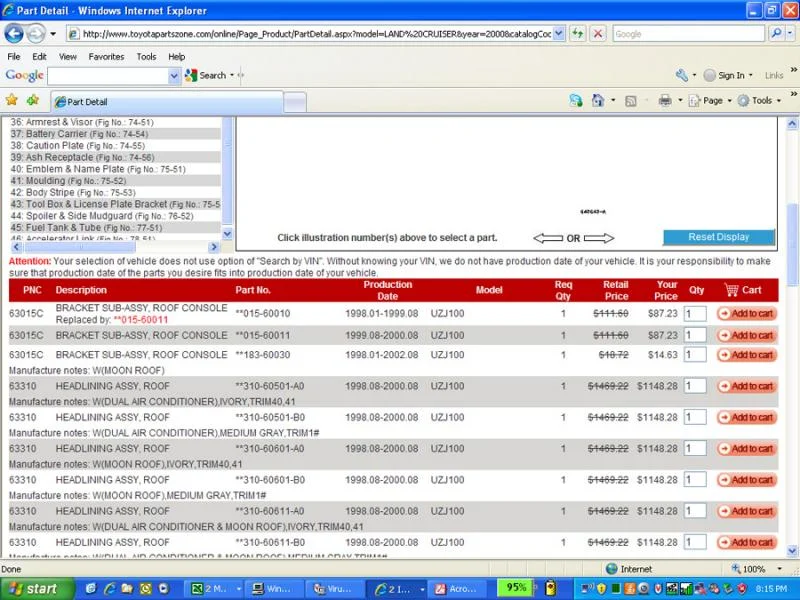Viewport: 800px width, 600px height.
Task: Open the View menu
Action: pyautogui.click(x=67, y=57)
